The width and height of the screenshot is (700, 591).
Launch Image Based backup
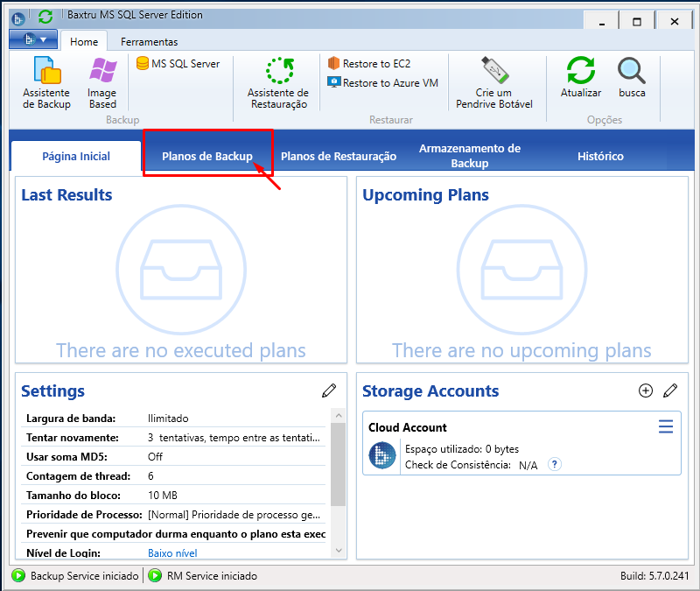pos(102,83)
